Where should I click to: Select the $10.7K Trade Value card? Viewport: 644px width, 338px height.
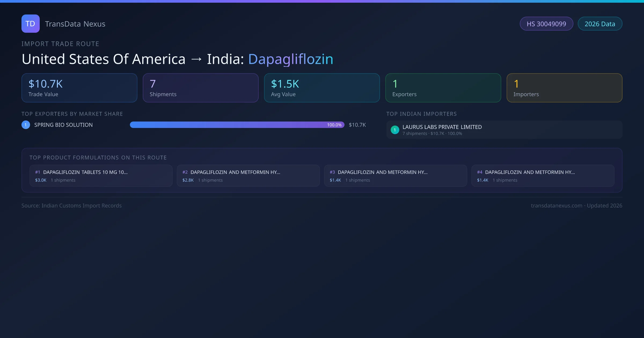[79, 88]
